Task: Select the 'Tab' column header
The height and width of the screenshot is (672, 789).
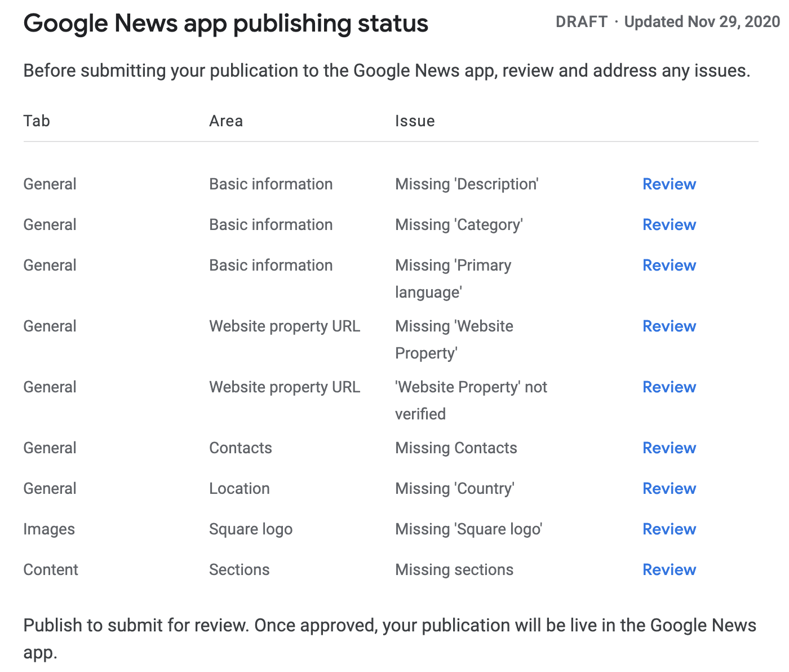Action: click(x=37, y=121)
